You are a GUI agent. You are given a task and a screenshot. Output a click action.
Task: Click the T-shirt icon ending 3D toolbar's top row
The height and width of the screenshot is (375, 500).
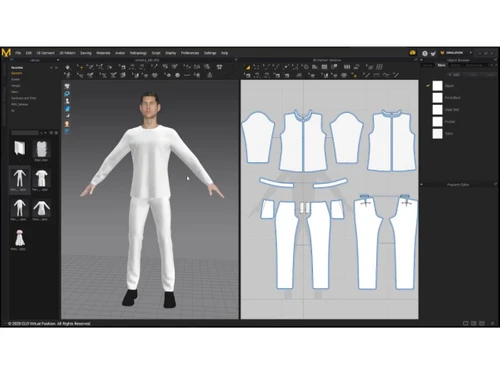point(219,67)
